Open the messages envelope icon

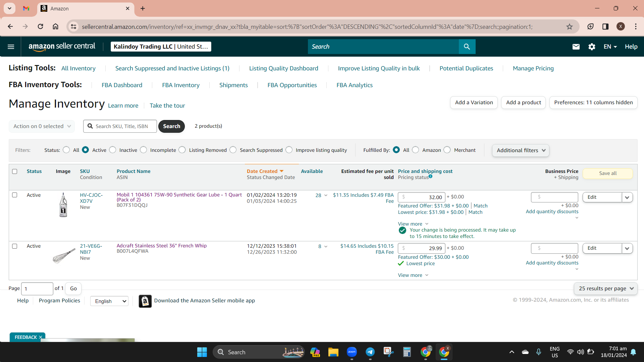(x=576, y=47)
